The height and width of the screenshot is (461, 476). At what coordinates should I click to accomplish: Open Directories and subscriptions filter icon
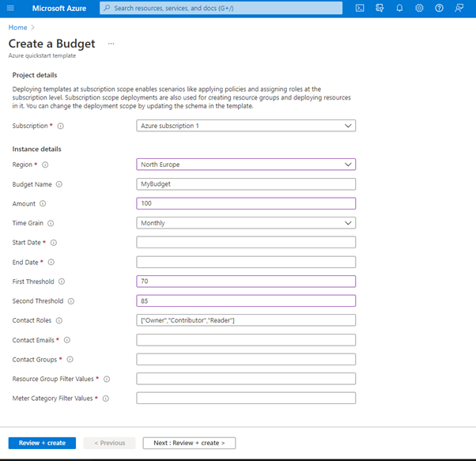click(380, 8)
